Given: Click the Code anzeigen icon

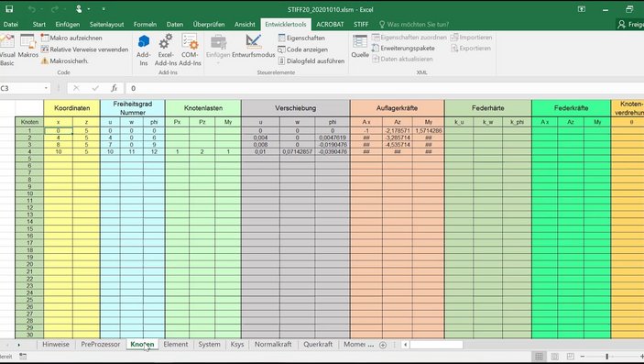Looking at the screenshot, I should 281,50.
